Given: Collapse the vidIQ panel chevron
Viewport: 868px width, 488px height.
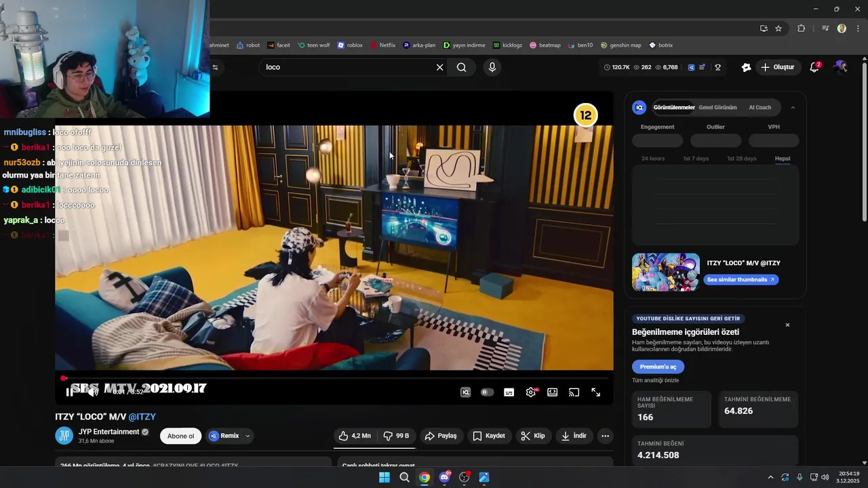Looking at the screenshot, I should 793,108.
